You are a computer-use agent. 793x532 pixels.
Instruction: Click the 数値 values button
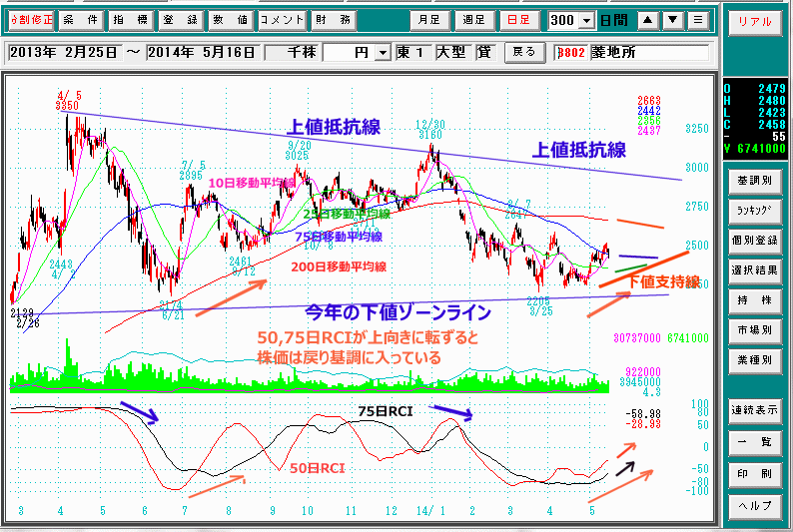tap(231, 20)
